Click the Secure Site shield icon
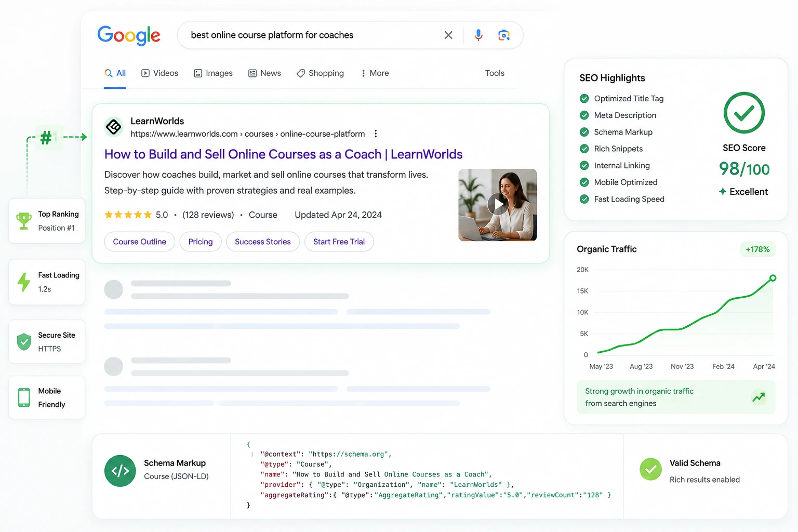Screen dimensions: 798x532 (x=24, y=342)
